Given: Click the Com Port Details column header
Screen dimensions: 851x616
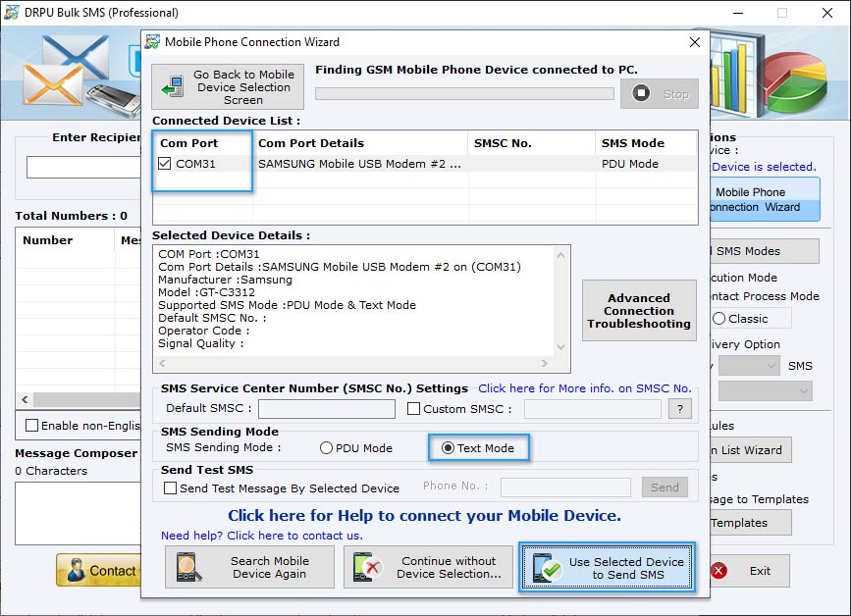Looking at the screenshot, I should tap(360, 143).
